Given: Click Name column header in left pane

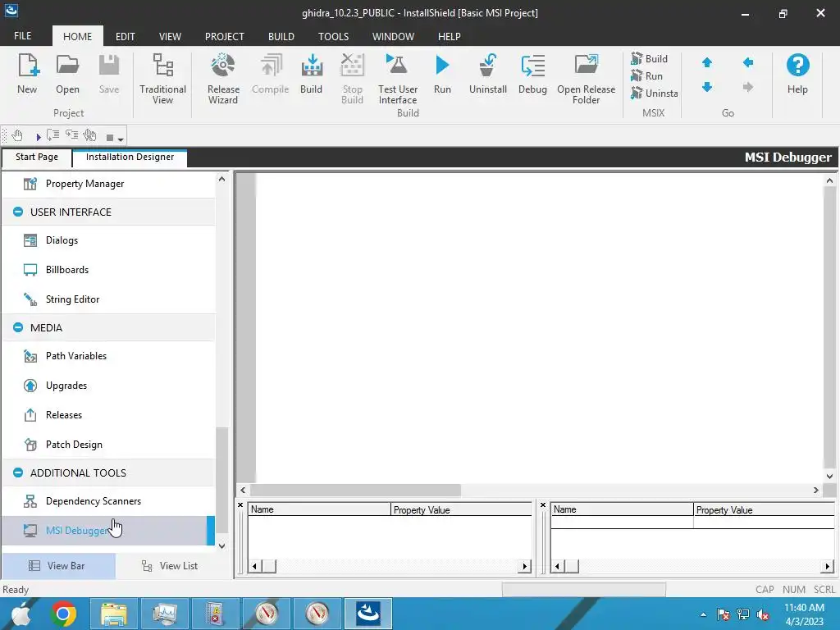Looking at the screenshot, I should click(x=319, y=509).
